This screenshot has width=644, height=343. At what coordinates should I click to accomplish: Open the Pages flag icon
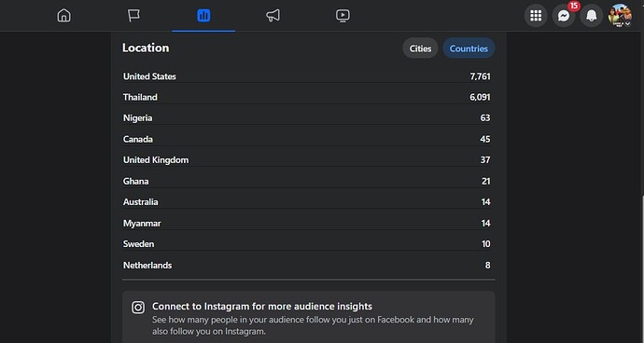point(133,16)
